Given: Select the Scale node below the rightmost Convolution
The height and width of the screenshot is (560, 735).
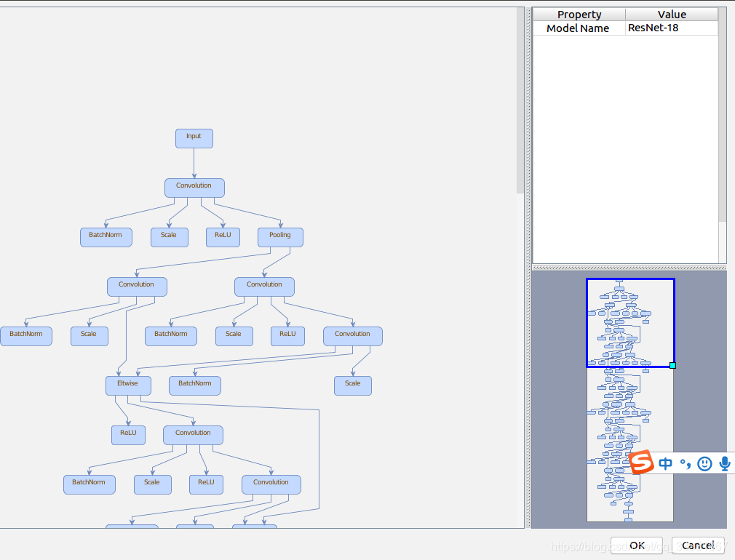Looking at the screenshot, I should (x=353, y=385).
